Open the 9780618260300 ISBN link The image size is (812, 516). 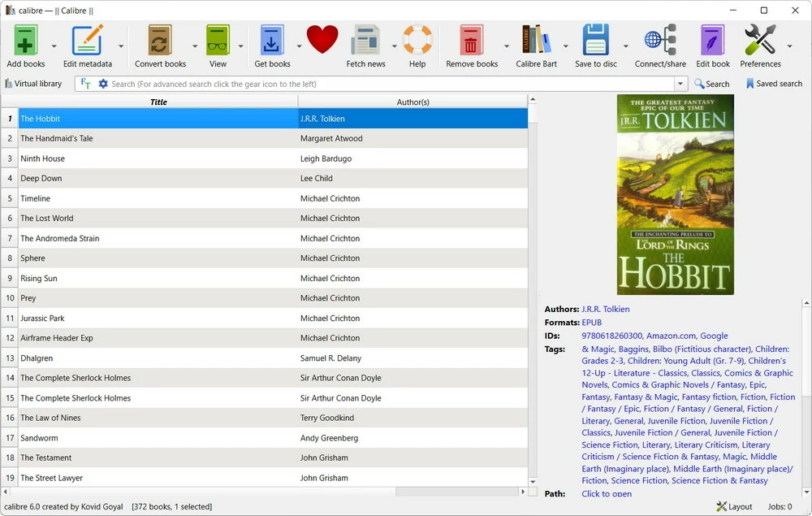coord(611,336)
